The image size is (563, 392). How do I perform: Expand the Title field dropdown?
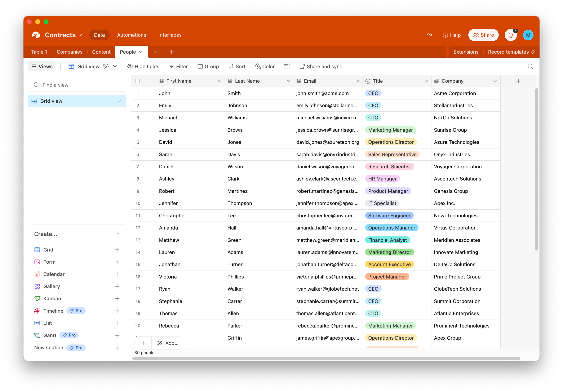click(x=426, y=81)
